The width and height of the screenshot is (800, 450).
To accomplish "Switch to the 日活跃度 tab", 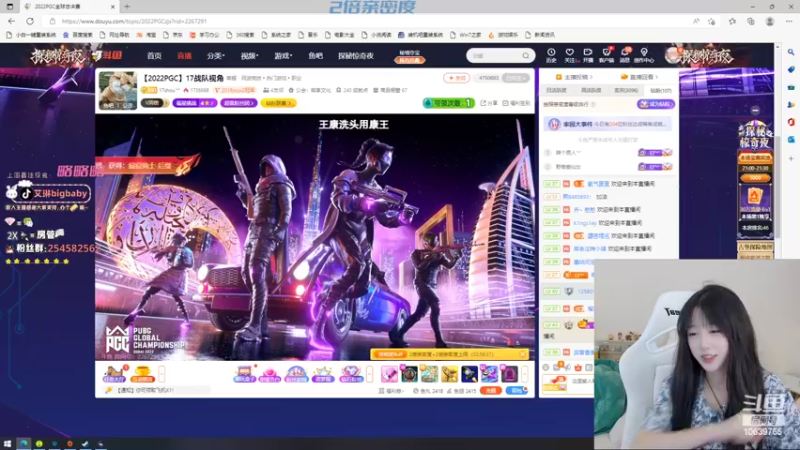I will coord(556,90).
